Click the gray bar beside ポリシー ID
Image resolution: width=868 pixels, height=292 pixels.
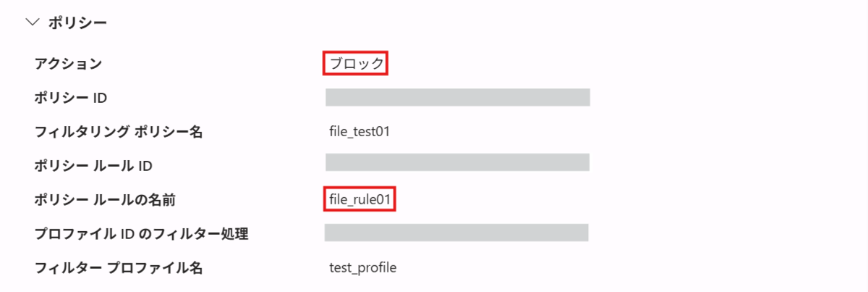(x=458, y=98)
